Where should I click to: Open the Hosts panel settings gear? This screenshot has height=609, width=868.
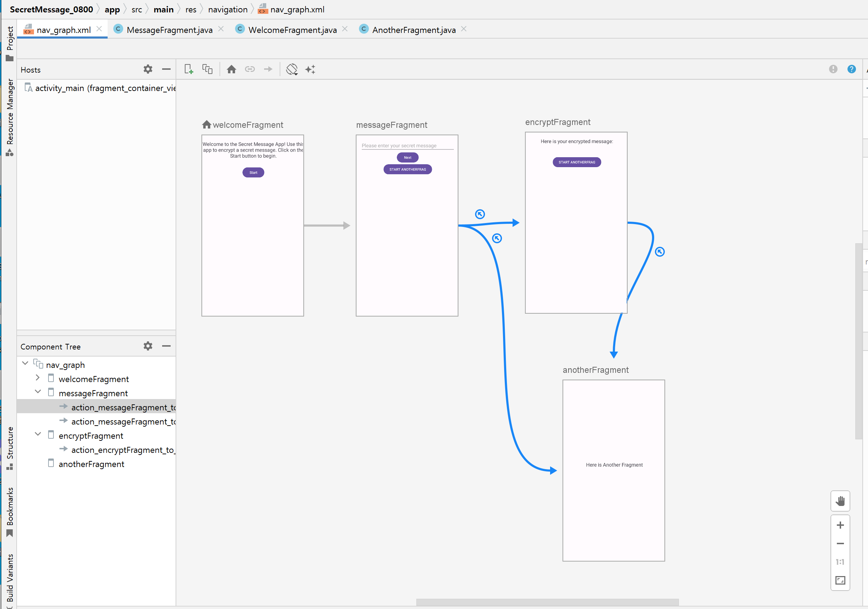click(148, 69)
